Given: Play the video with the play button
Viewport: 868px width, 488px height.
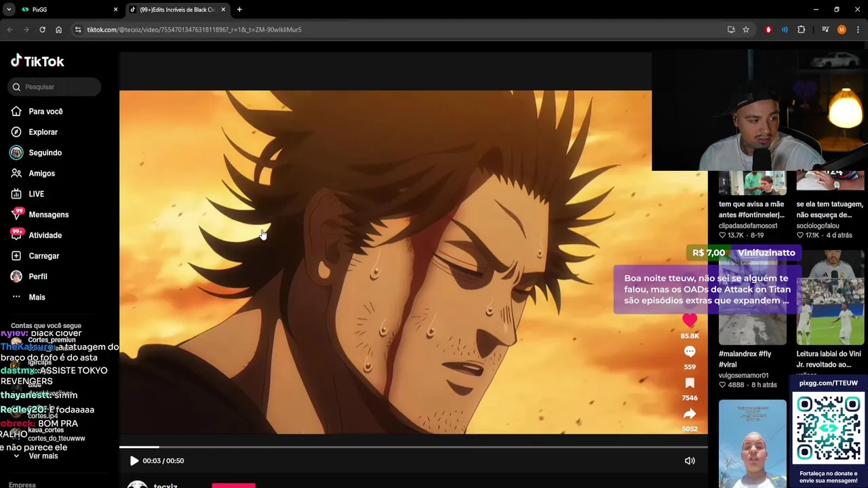Looking at the screenshot, I should coord(134,461).
